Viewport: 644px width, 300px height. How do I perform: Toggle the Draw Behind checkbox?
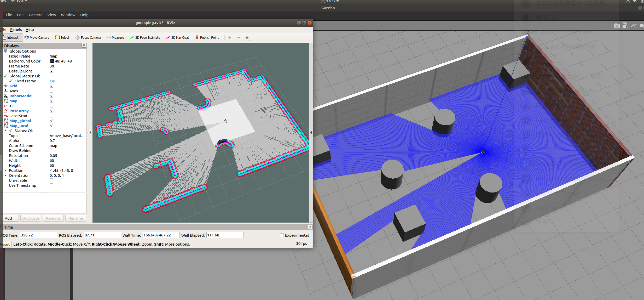tap(51, 150)
